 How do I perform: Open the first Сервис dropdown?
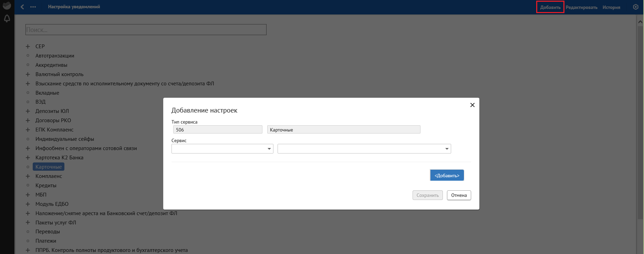coord(222,149)
